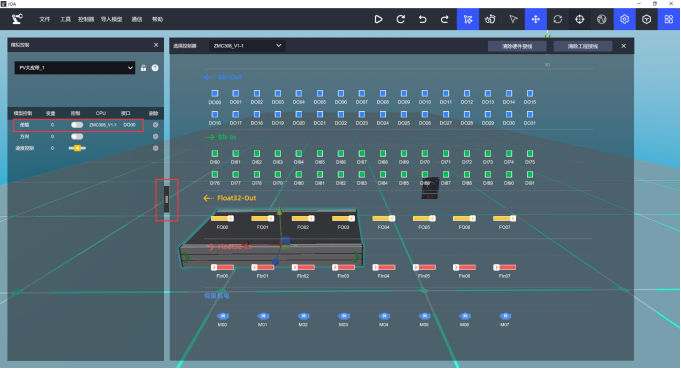This screenshot has width=681, height=369.
Task: Select the pointer arrow tool
Action: coord(513,19)
